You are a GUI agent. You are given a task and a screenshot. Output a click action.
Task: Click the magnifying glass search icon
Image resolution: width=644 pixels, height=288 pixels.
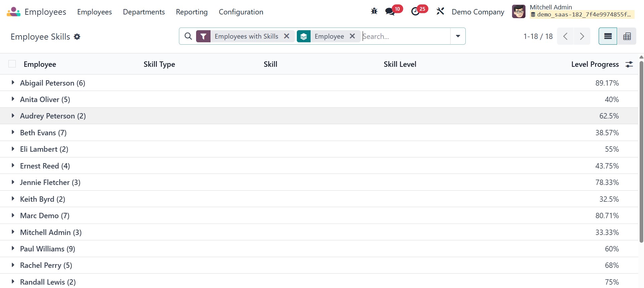tap(188, 36)
